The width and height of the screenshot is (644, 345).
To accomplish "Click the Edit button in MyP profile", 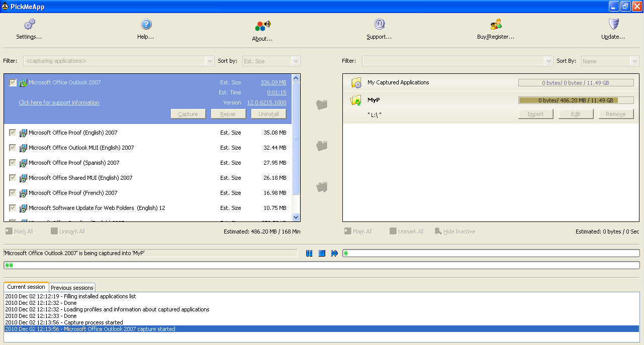I will 576,114.
